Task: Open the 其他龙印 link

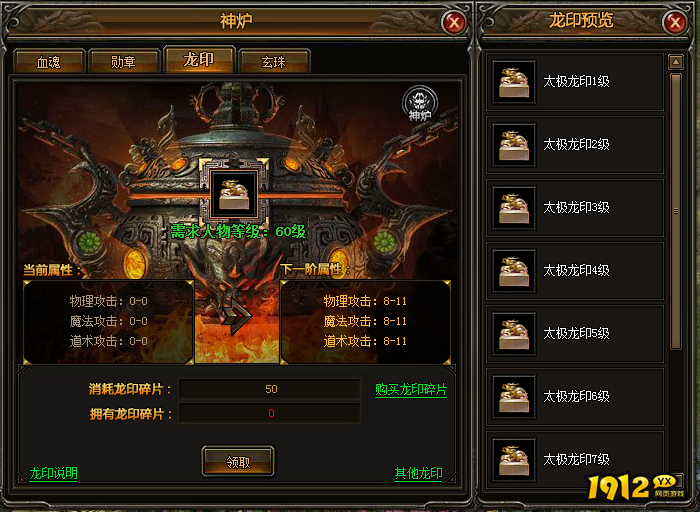Action: tap(418, 473)
